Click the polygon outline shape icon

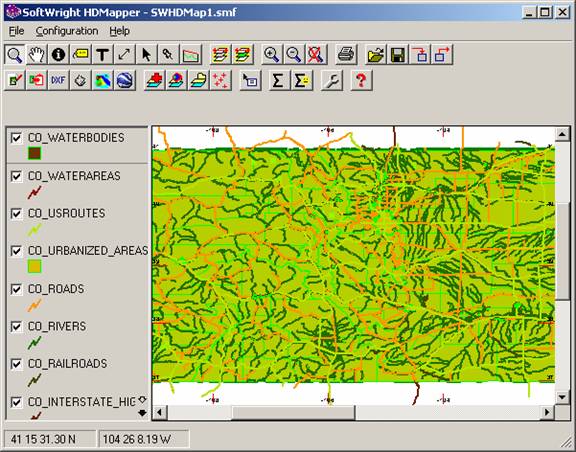click(80, 80)
